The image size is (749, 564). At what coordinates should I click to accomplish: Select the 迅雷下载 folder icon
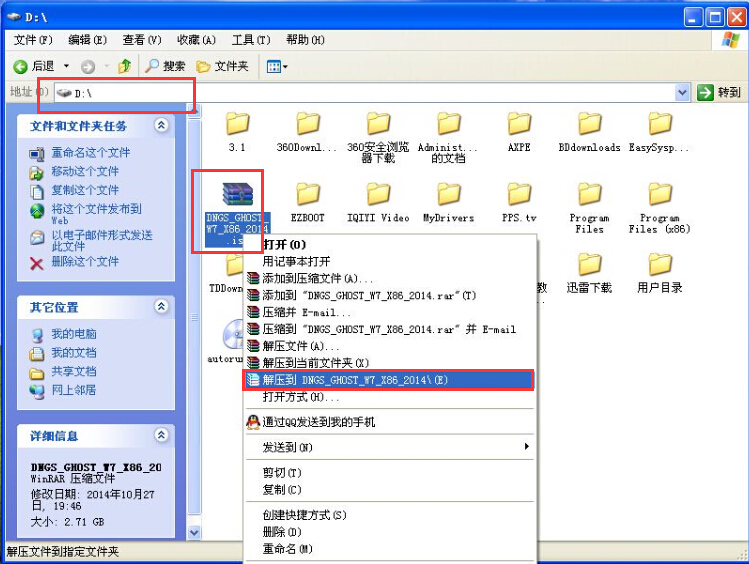[589, 265]
